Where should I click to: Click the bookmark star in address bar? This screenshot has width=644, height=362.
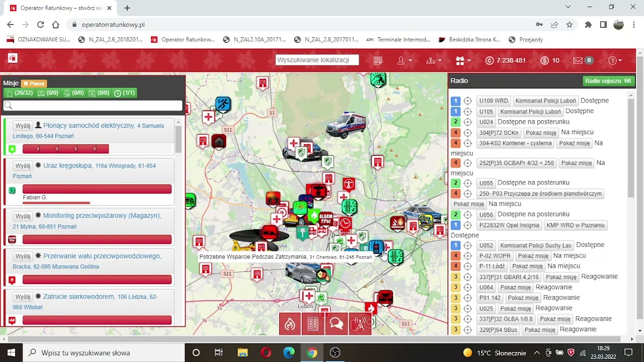click(570, 24)
